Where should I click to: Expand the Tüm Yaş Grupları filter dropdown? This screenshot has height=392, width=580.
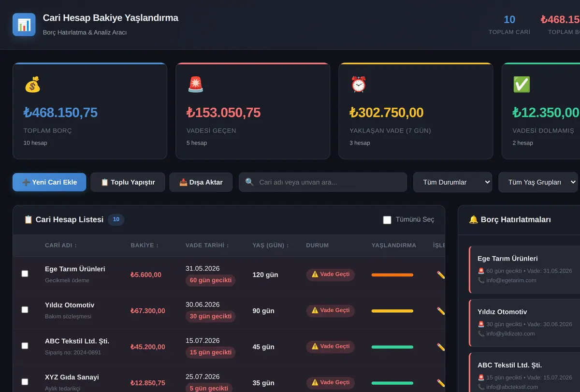click(x=538, y=182)
